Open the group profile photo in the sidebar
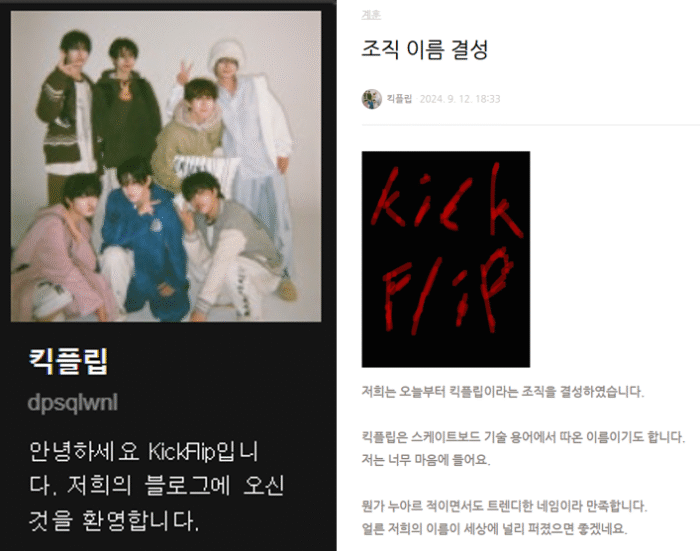 tap(166, 166)
